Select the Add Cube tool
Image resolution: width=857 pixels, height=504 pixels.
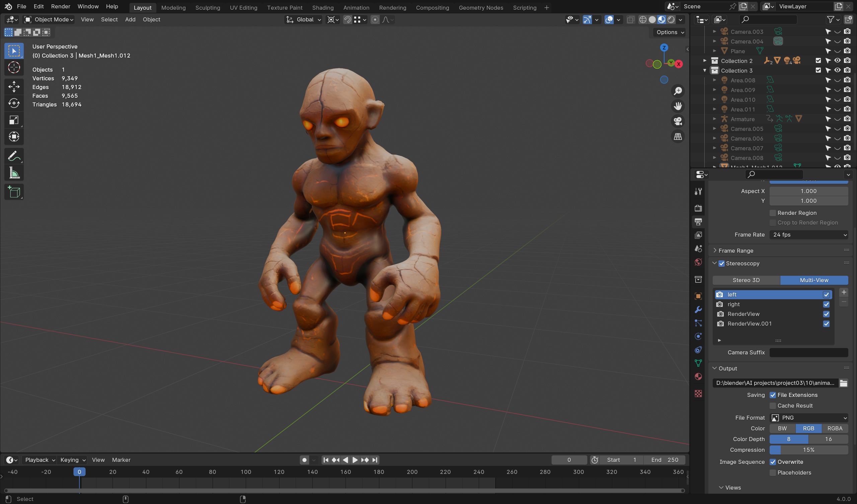pos(14,192)
